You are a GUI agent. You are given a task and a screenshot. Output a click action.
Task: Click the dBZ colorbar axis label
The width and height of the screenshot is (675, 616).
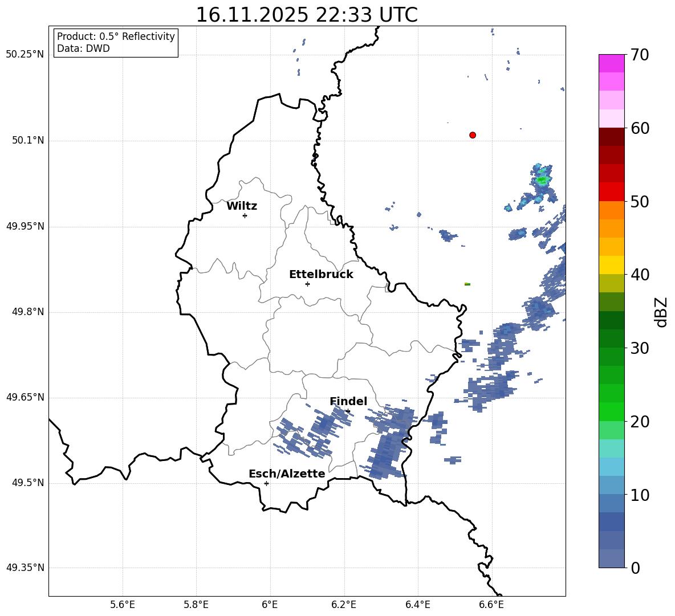coord(661,312)
